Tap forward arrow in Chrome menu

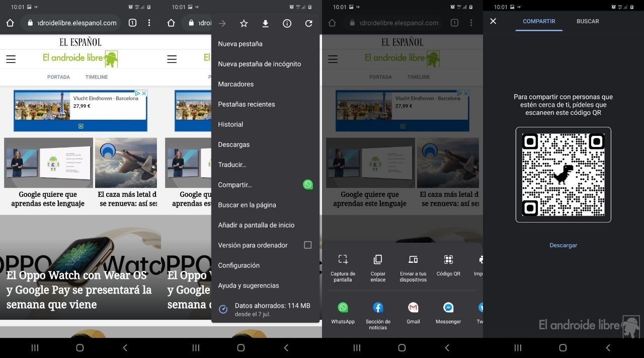tap(222, 24)
